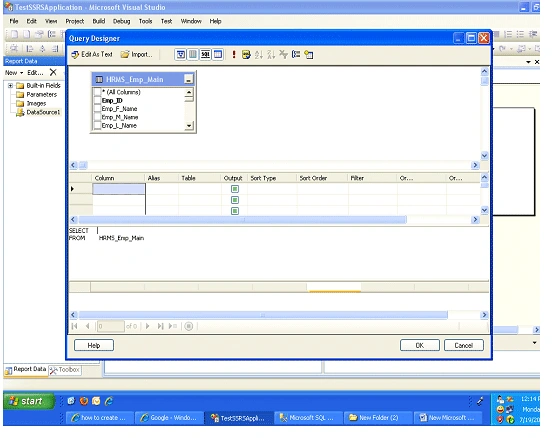Open the File menu

[14, 21]
